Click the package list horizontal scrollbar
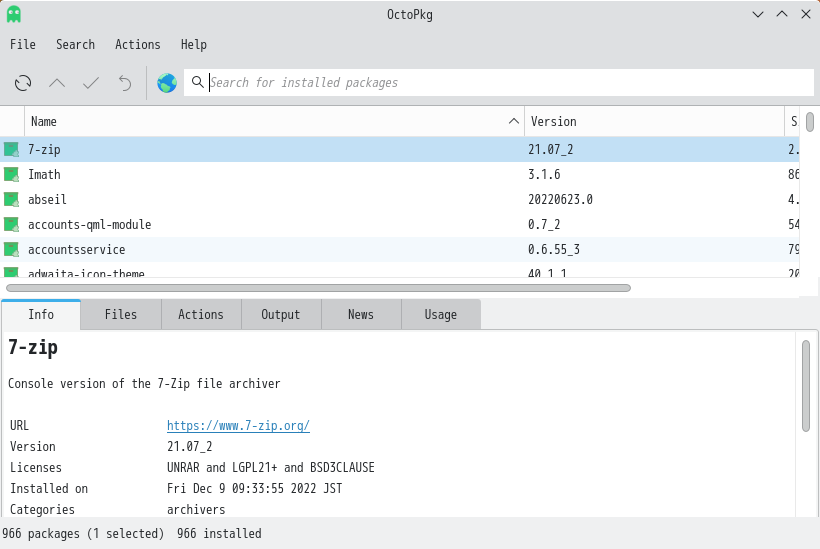 [x=318, y=288]
